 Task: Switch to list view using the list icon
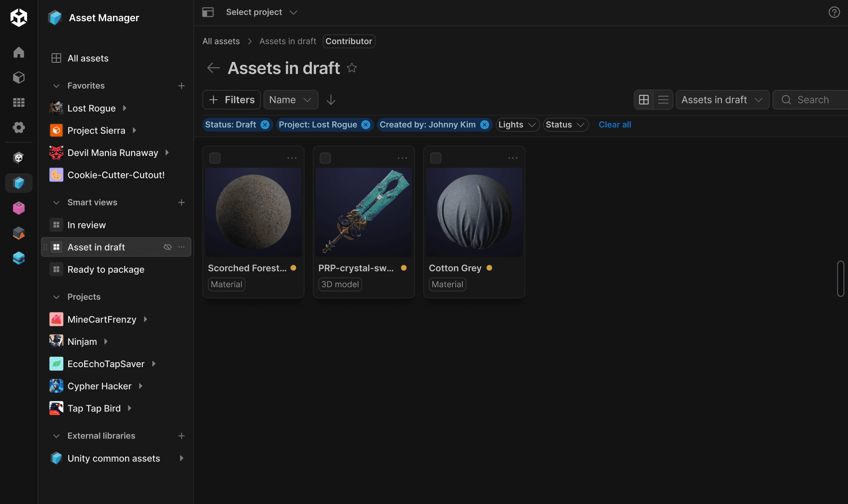pos(663,99)
